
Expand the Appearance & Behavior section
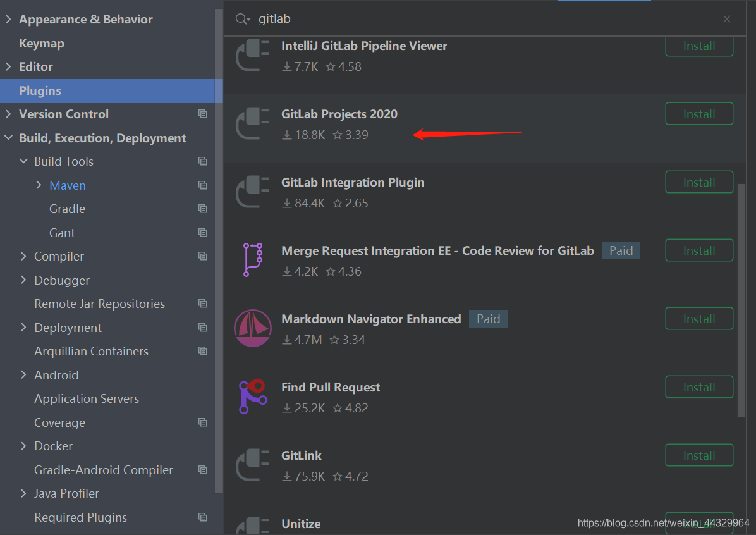coord(9,19)
